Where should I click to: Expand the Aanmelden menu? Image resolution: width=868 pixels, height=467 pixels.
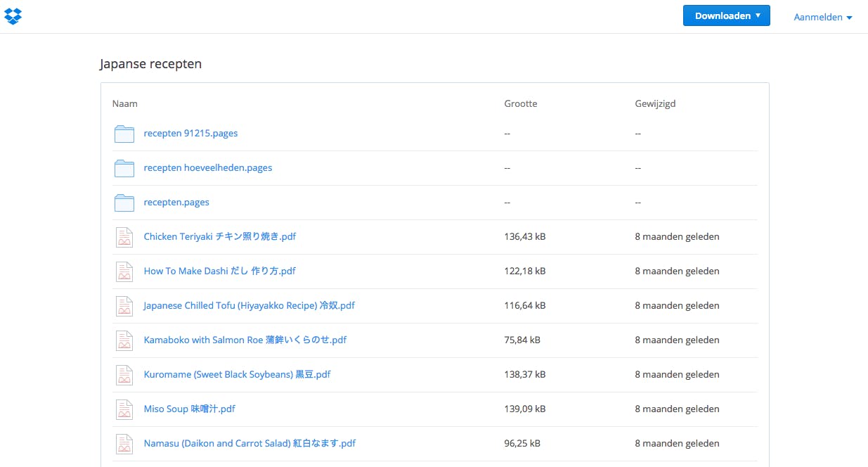(x=822, y=17)
